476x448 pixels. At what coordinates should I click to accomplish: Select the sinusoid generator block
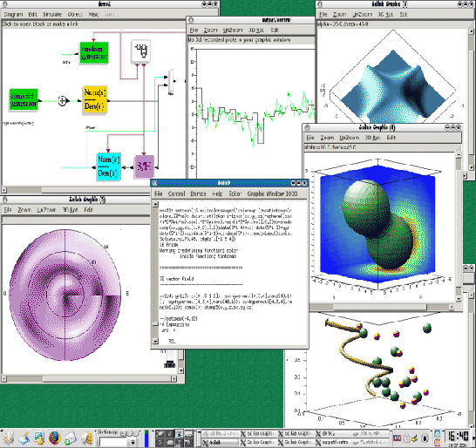(x=24, y=99)
